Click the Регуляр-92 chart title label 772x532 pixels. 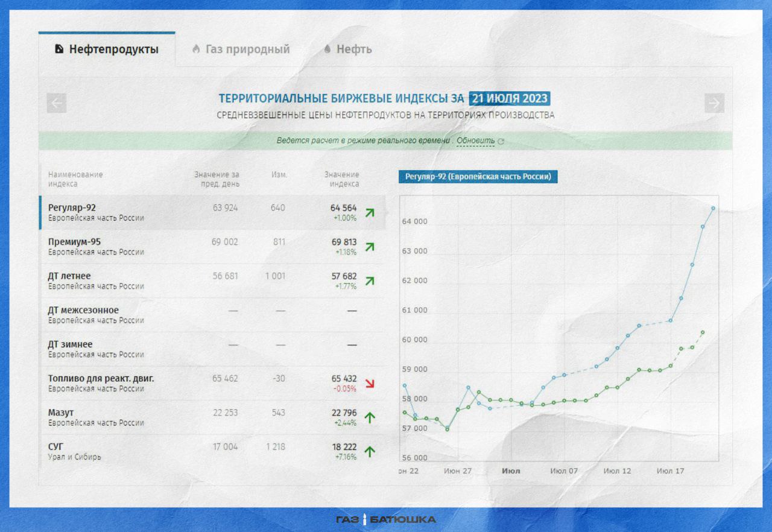(478, 177)
